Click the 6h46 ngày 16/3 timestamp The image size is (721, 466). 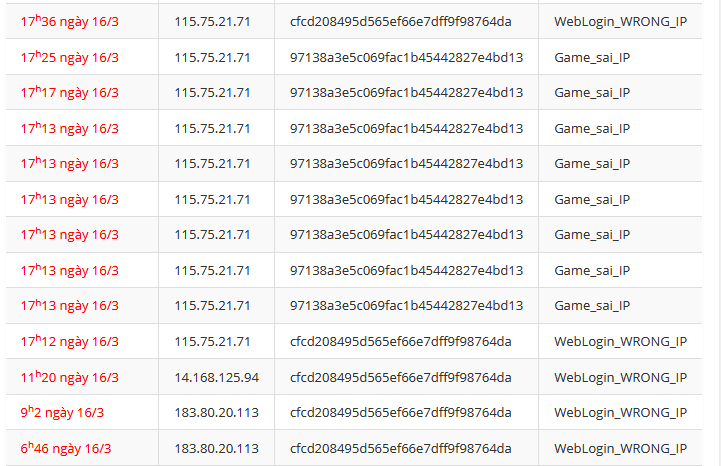point(65,448)
